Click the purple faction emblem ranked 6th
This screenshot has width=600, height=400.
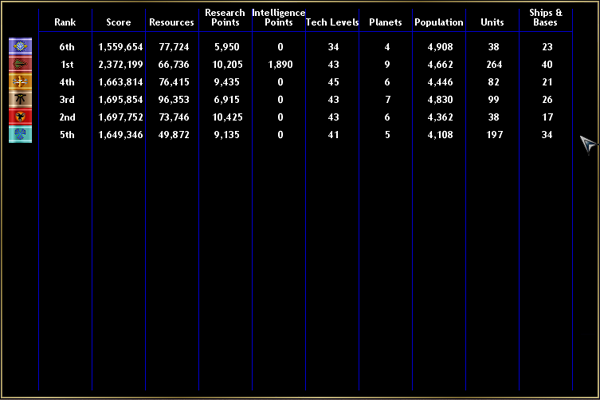[x=20, y=47]
